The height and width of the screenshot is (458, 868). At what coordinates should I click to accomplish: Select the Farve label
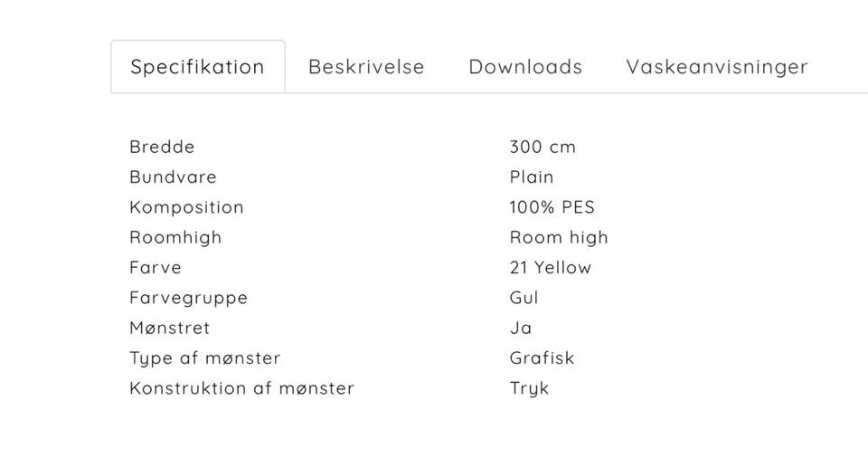click(156, 268)
